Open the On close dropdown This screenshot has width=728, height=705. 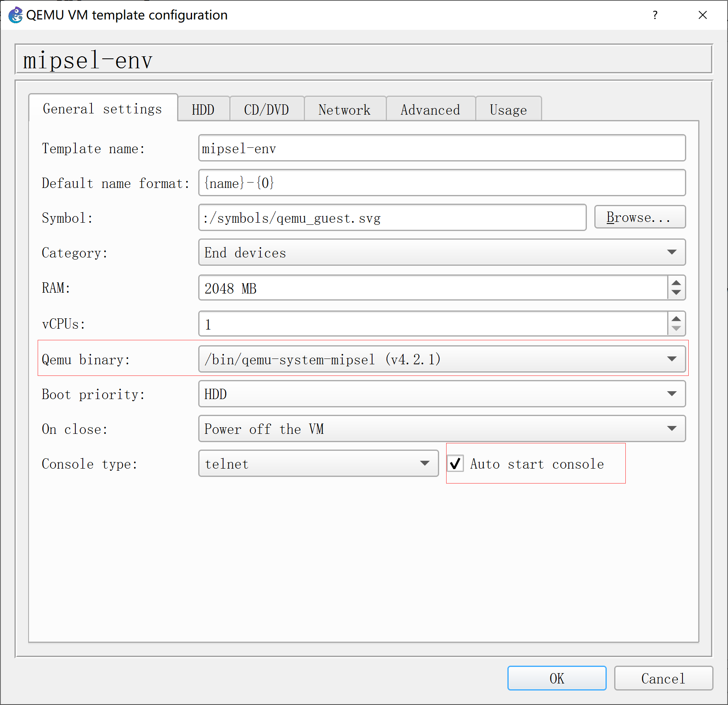click(x=672, y=429)
